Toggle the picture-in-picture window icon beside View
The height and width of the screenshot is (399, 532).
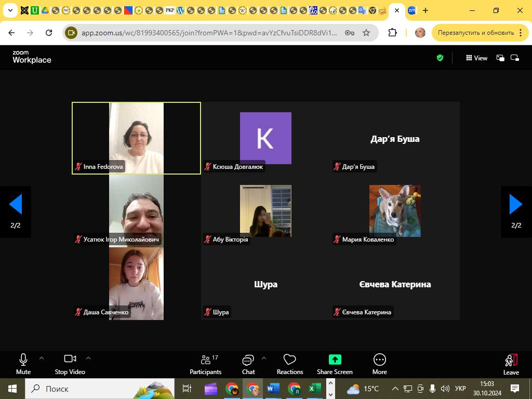pos(500,58)
